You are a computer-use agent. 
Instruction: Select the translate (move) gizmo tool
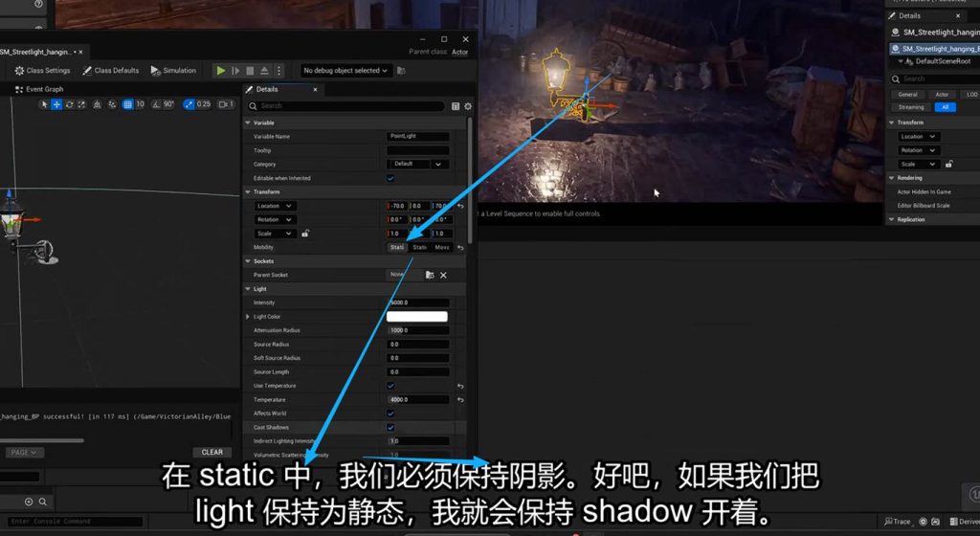pyautogui.click(x=56, y=104)
